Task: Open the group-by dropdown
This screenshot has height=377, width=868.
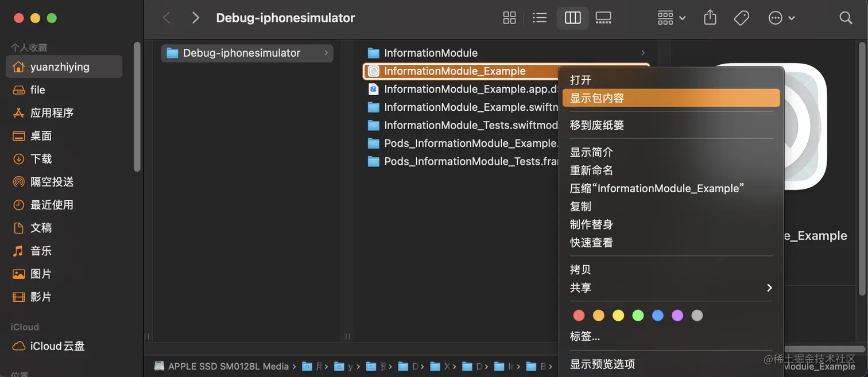Action: point(672,18)
